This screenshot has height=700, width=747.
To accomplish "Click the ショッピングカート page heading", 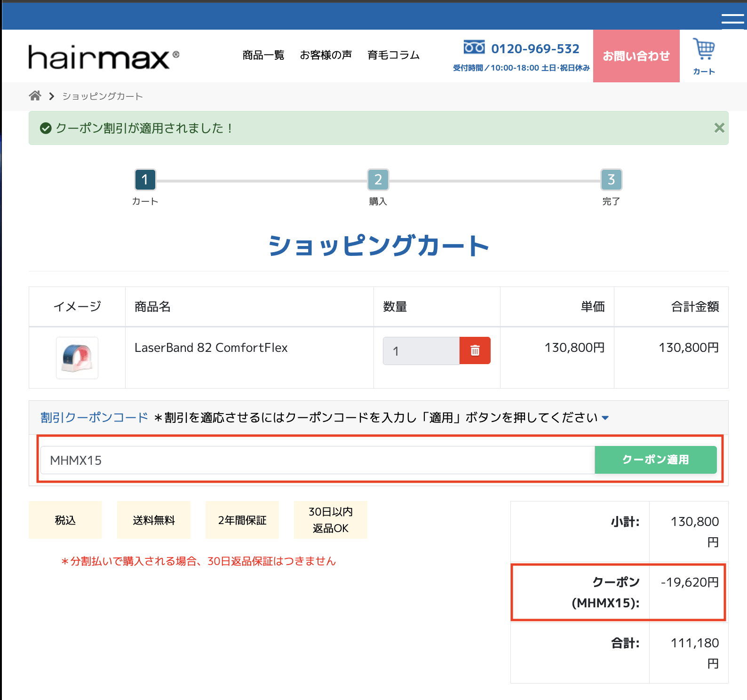I will point(379,246).
